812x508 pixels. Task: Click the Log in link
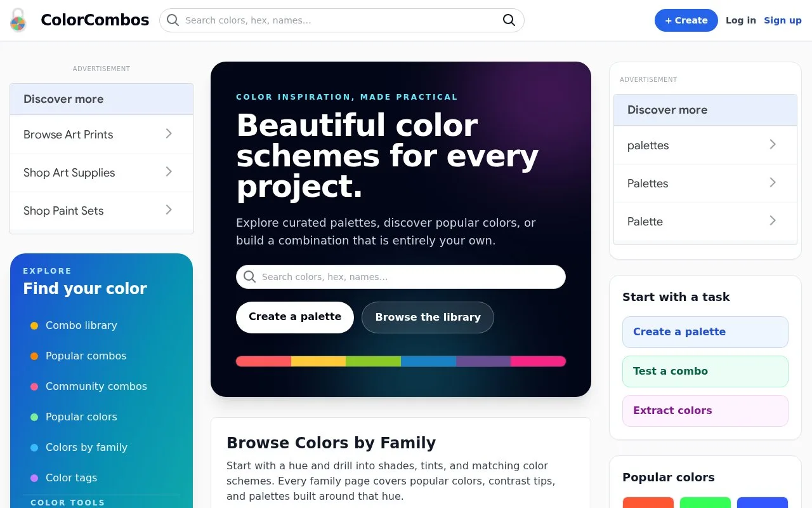pos(741,20)
